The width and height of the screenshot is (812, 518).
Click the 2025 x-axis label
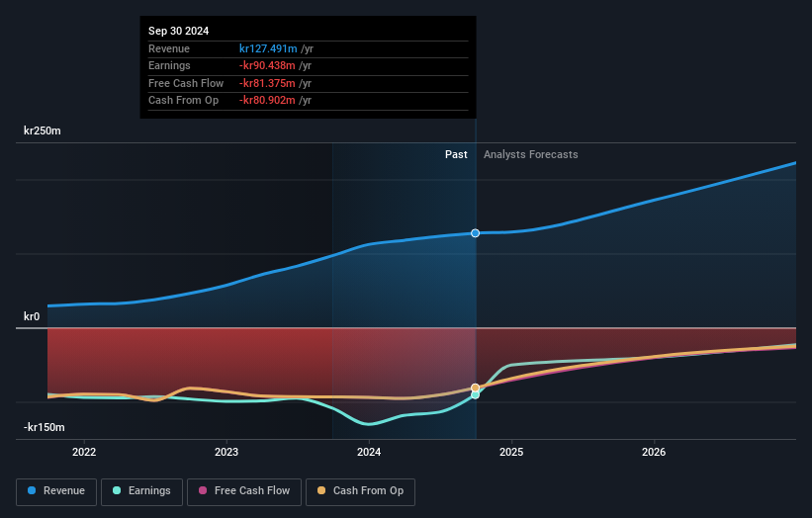point(511,452)
